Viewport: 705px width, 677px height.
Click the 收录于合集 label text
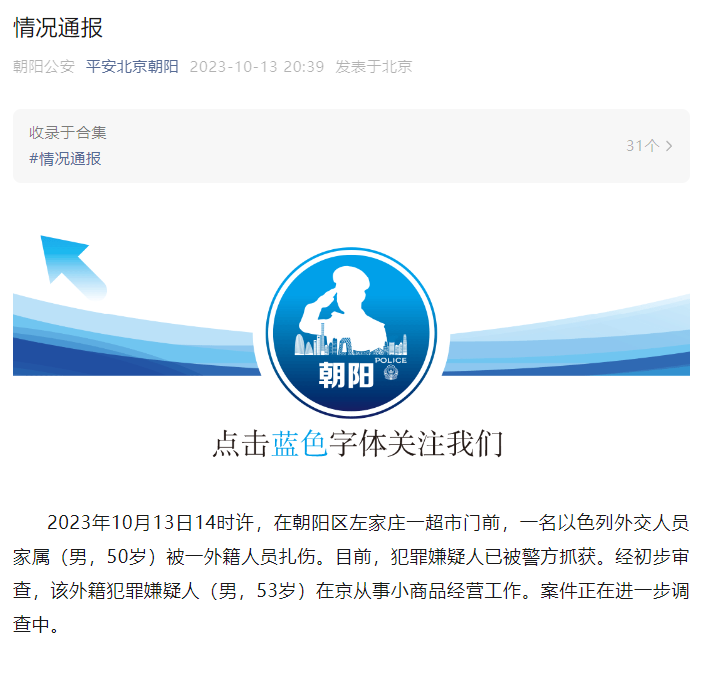68,132
